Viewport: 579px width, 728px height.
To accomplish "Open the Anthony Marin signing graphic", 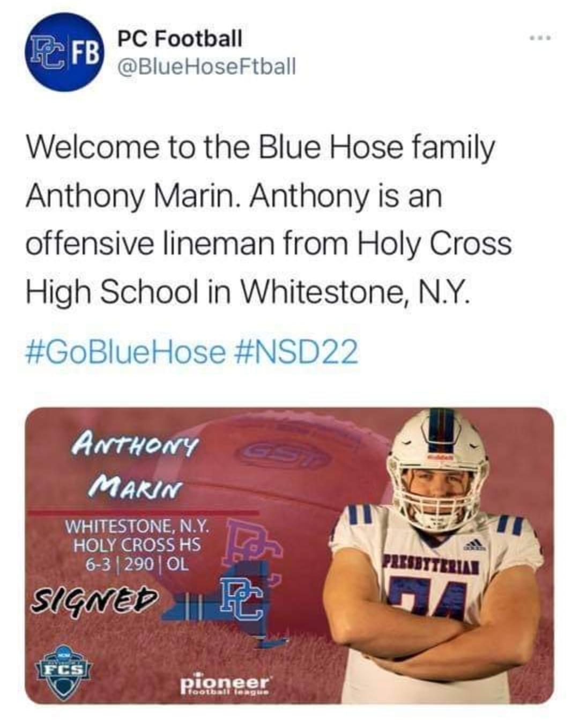I will (289, 555).
